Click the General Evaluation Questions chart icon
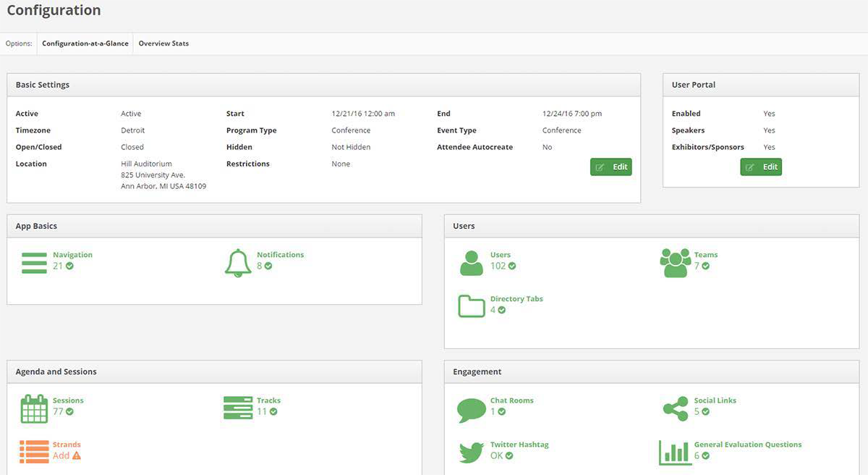 (675, 453)
